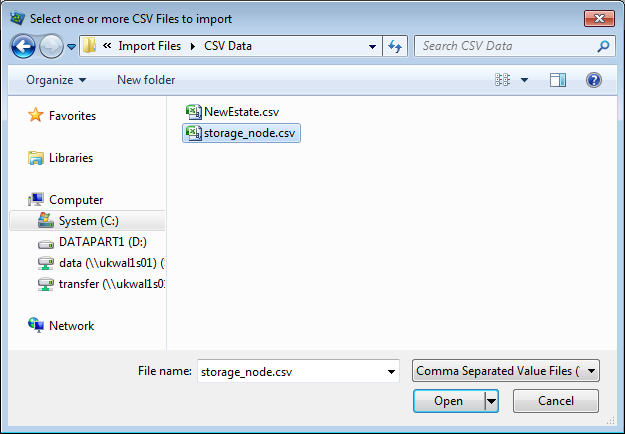This screenshot has width=625, height=434.
Task: Open the Organize menu
Action: [56, 80]
